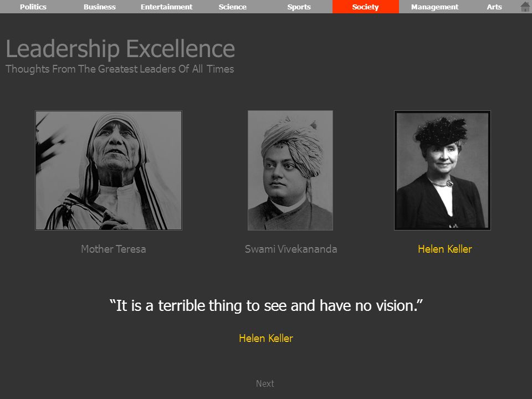532x399 pixels.
Task: Click the Leadership Excellence title
Action: (120, 49)
